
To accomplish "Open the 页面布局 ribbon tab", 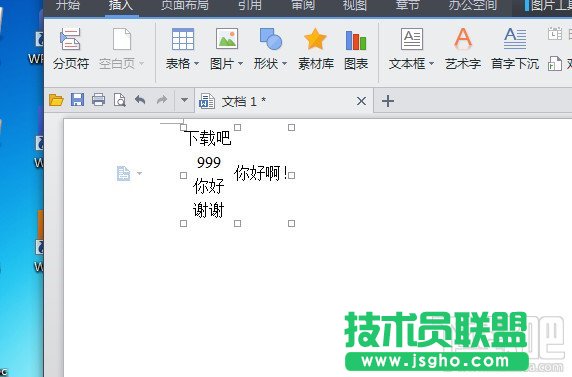I will pos(185,5).
